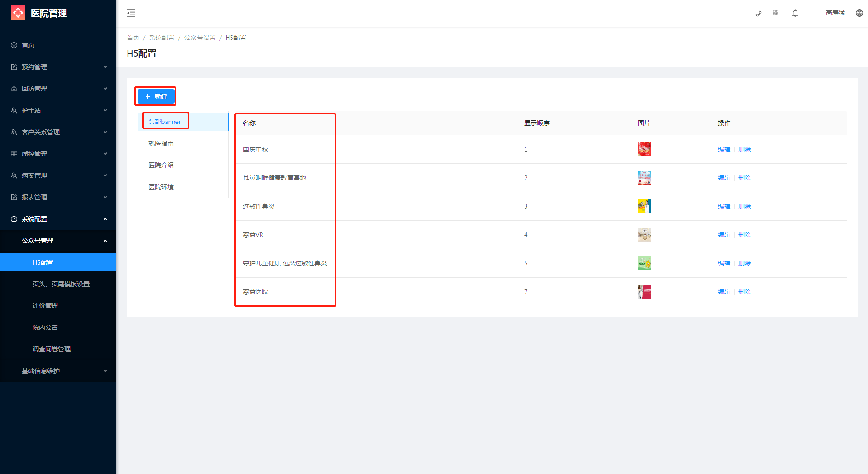Screen dimensions: 868x474
Task: Expand the 质控管理 menu chevron
Action: [x=105, y=154]
